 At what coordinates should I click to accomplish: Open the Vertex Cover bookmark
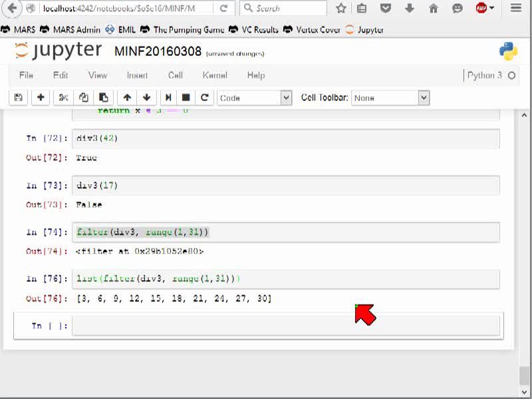point(312,30)
